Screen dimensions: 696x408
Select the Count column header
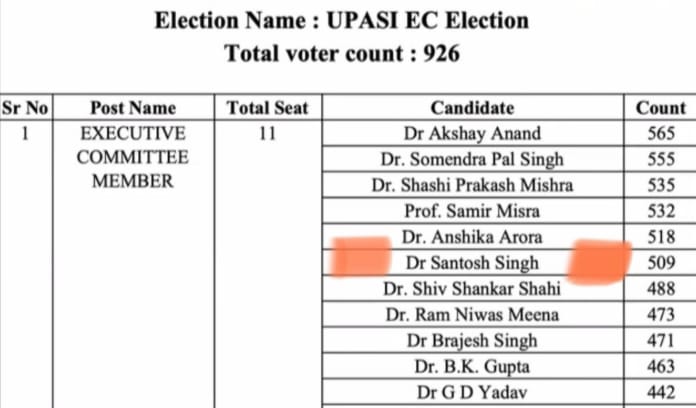point(661,108)
